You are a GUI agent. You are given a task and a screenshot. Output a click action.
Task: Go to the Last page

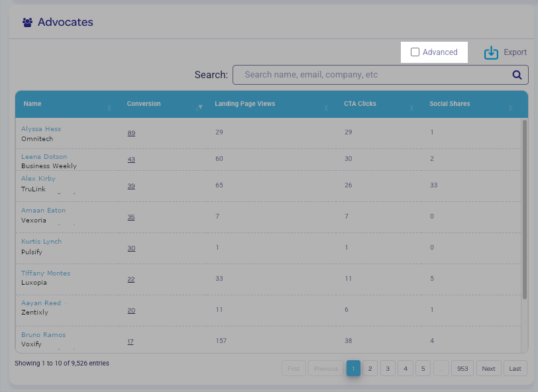point(515,369)
